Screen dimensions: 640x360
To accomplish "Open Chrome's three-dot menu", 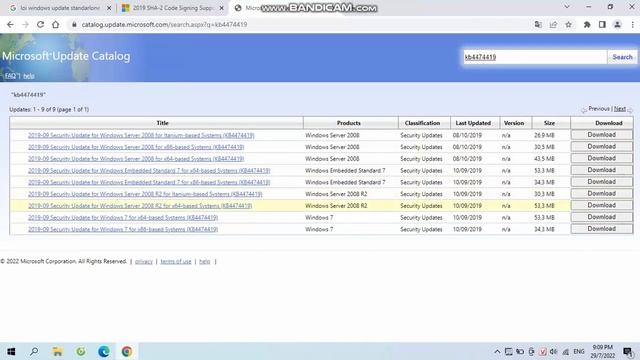I will (633, 24).
